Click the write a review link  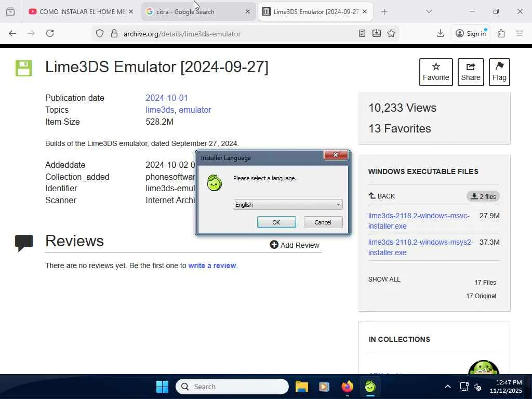pos(212,265)
